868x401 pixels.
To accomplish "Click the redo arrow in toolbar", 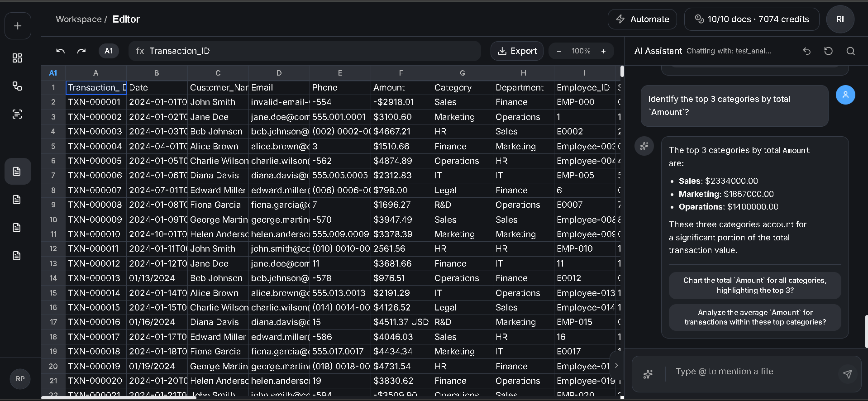I will [81, 51].
